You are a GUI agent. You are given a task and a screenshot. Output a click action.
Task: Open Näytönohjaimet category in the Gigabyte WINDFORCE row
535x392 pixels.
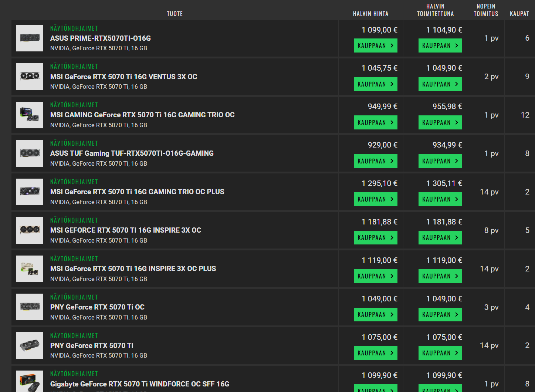point(74,374)
